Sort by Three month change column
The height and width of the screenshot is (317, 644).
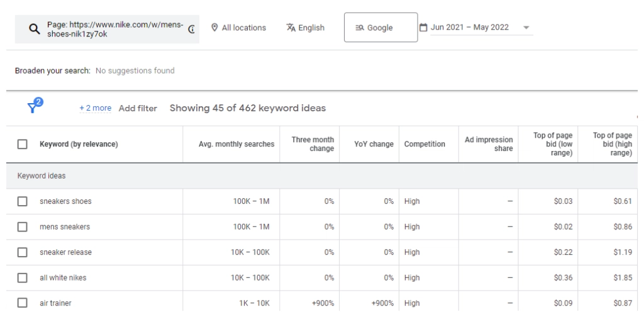(x=313, y=144)
